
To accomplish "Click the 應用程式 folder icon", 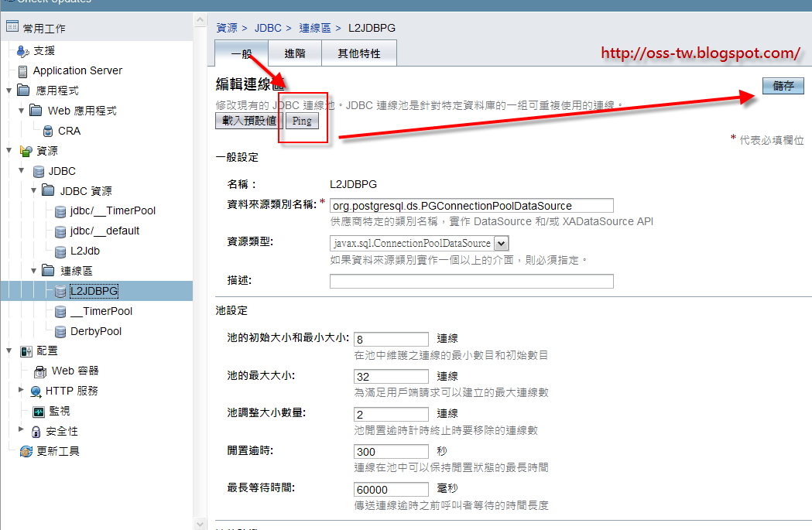I will pos(23,90).
